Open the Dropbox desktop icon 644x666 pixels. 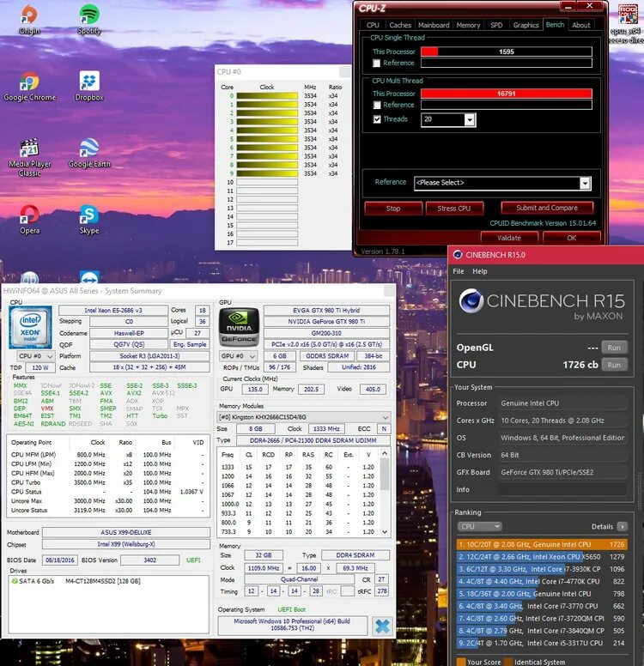[x=89, y=87]
